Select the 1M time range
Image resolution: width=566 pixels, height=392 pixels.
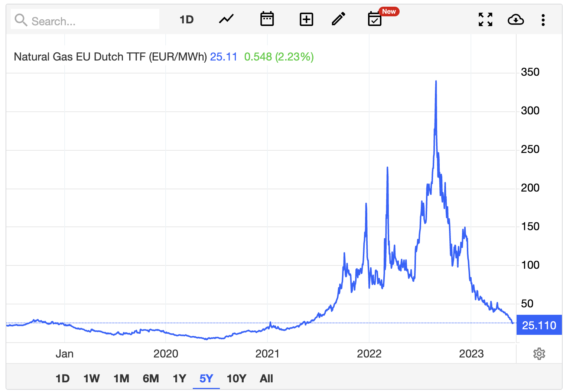pyautogui.click(x=121, y=379)
